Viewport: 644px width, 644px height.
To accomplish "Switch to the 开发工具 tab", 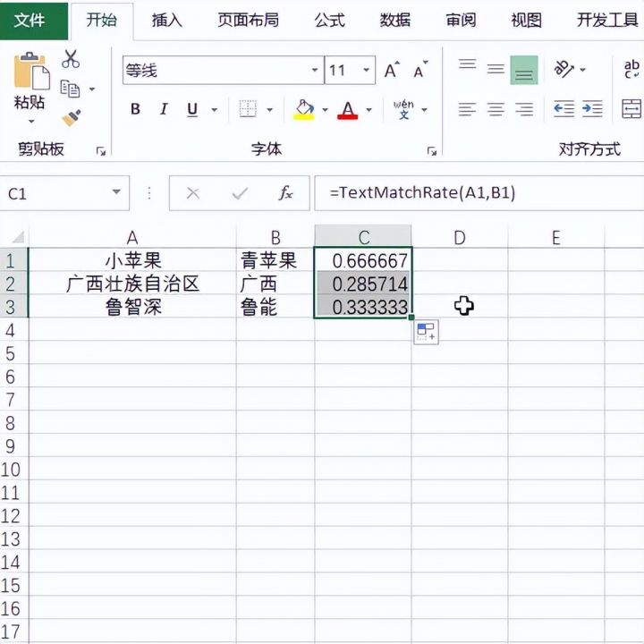I will [607, 20].
